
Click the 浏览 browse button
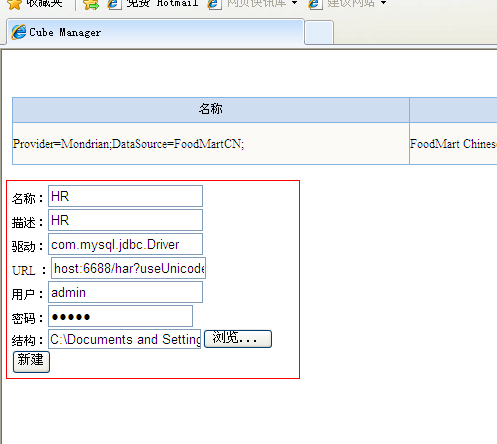tap(238, 339)
